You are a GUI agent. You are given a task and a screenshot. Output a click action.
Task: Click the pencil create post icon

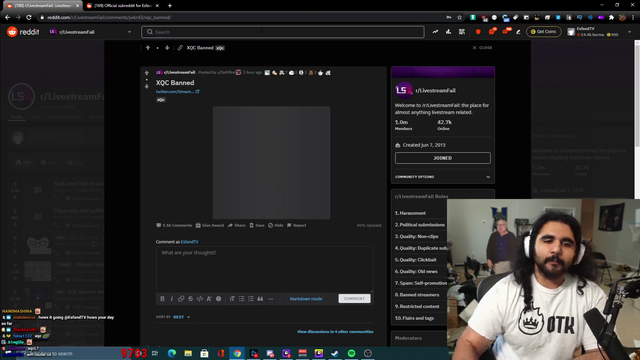pos(518,32)
